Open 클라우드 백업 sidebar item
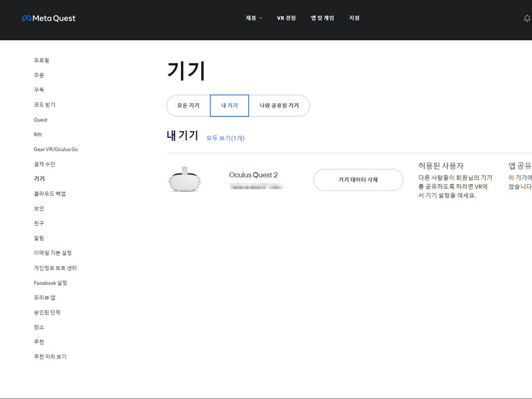The width and height of the screenshot is (532, 399). [x=50, y=194]
